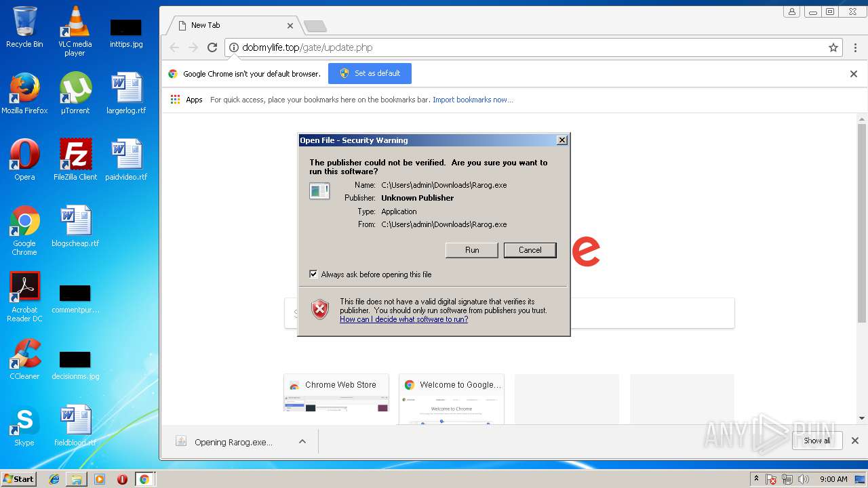Open 'How can I decide what software to run?' link
This screenshot has height=488, width=868.
(404, 319)
